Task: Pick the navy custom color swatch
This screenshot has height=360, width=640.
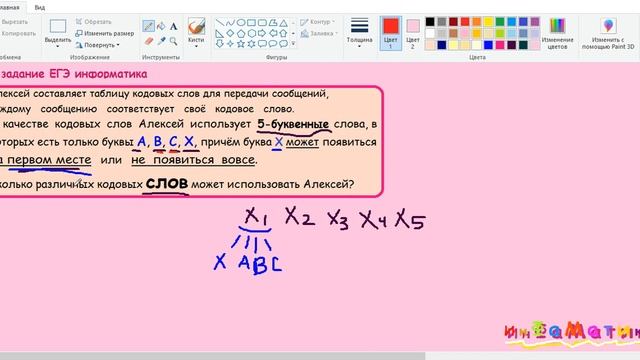Action: 442,45
